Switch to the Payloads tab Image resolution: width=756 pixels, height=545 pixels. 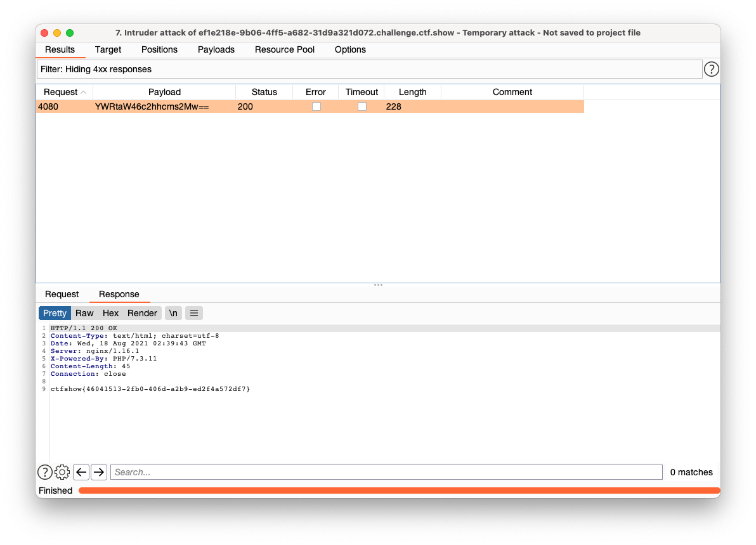point(216,49)
